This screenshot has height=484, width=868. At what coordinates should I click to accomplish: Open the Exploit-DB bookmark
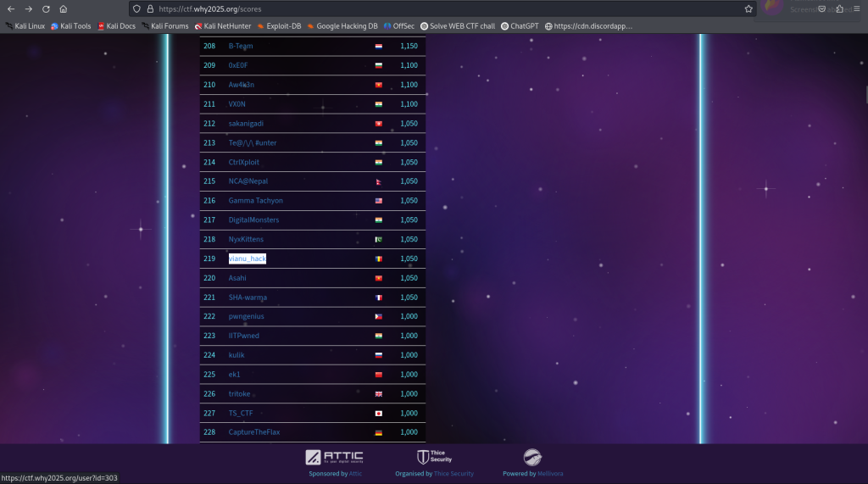tap(279, 26)
